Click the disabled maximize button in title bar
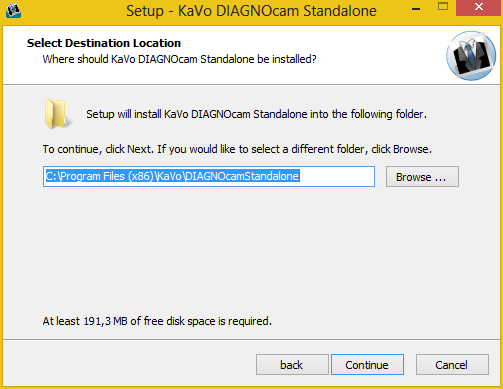The width and height of the screenshot is (503, 389). tap(443, 7)
